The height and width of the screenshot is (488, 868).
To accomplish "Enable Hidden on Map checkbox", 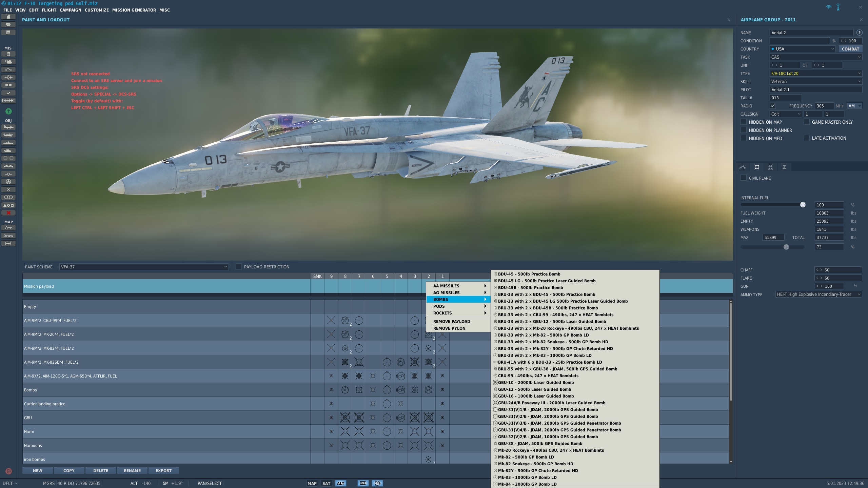I will pos(744,122).
